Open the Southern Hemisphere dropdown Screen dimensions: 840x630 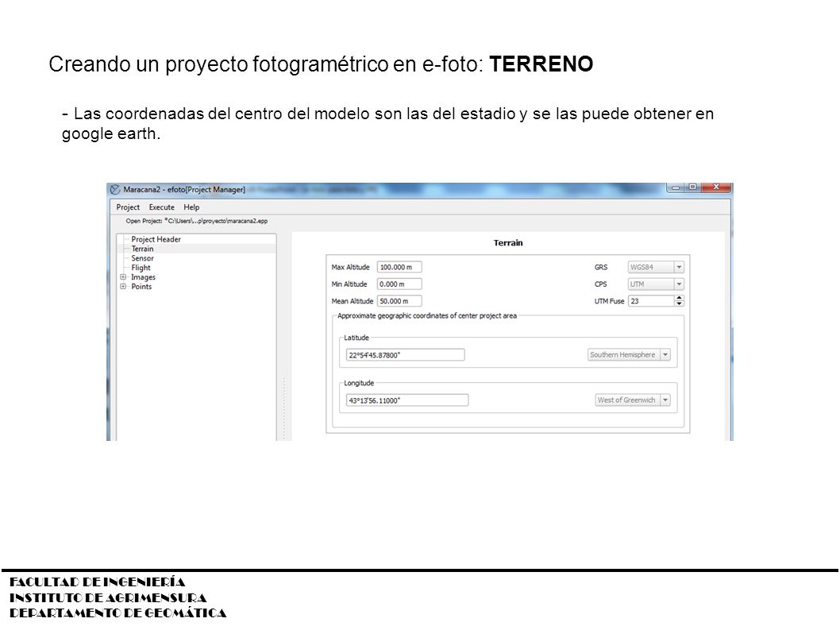click(x=629, y=355)
